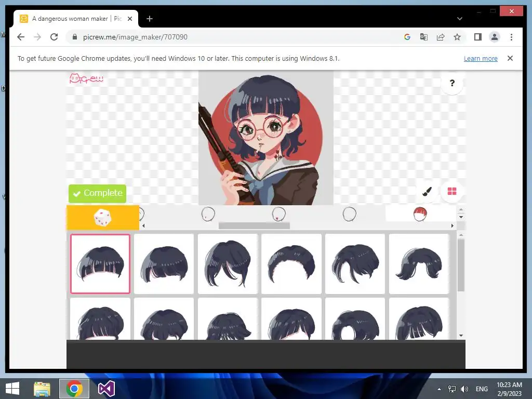Screen dimensions: 532x399
Task: Dismiss the Chrome update notification bar
Action: click(510, 58)
